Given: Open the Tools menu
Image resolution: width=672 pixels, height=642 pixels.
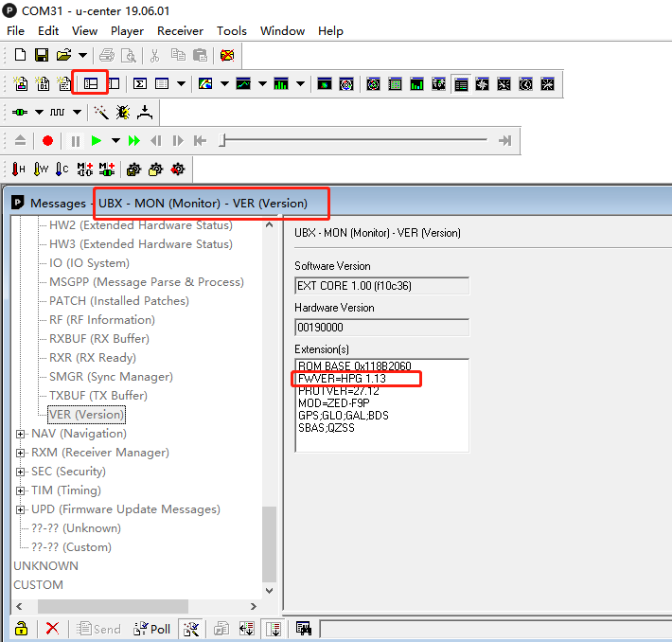Looking at the screenshot, I should [232, 31].
